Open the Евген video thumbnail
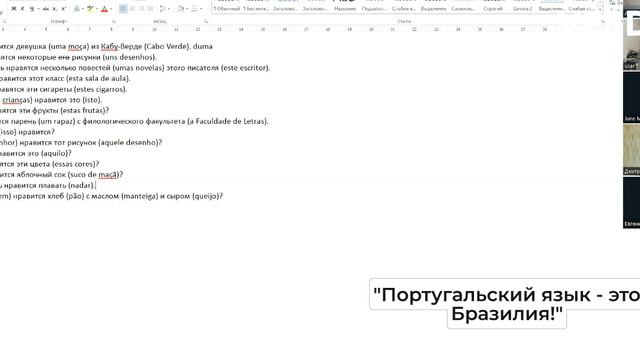Viewport: 640px width, 360px height. (631, 202)
